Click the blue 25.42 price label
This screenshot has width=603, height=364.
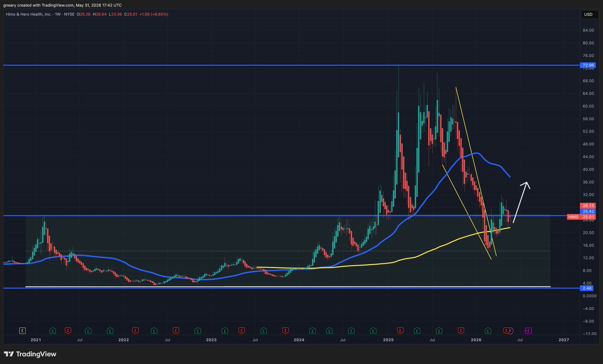(587, 211)
